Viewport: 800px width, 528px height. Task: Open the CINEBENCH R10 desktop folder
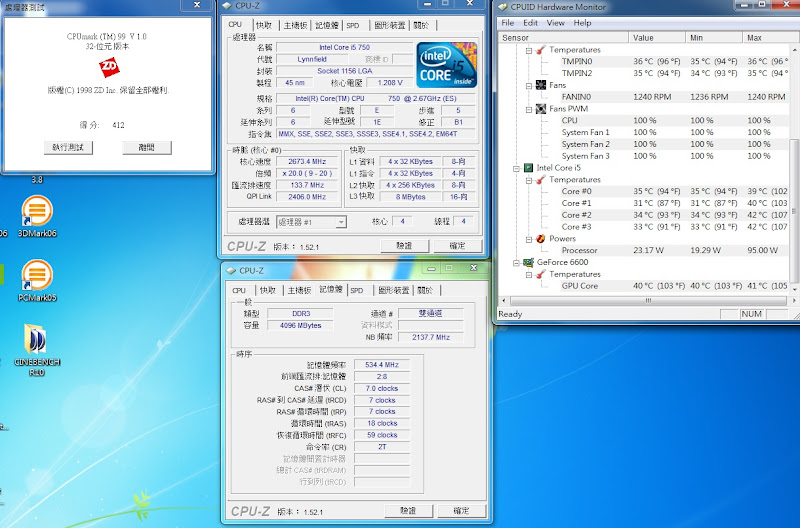tap(37, 350)
